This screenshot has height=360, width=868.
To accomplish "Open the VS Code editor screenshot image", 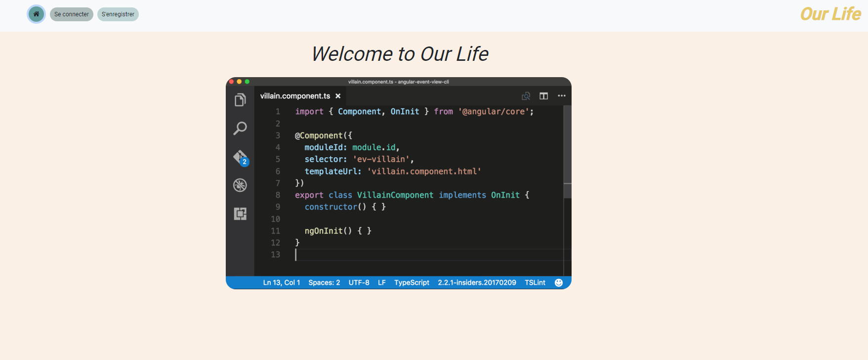I will click(x=399, y=183).
